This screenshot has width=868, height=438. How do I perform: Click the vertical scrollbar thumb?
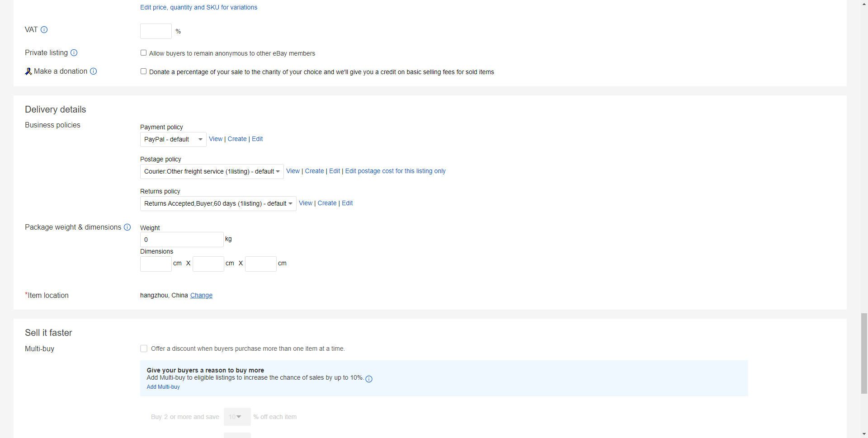(864, 353)
